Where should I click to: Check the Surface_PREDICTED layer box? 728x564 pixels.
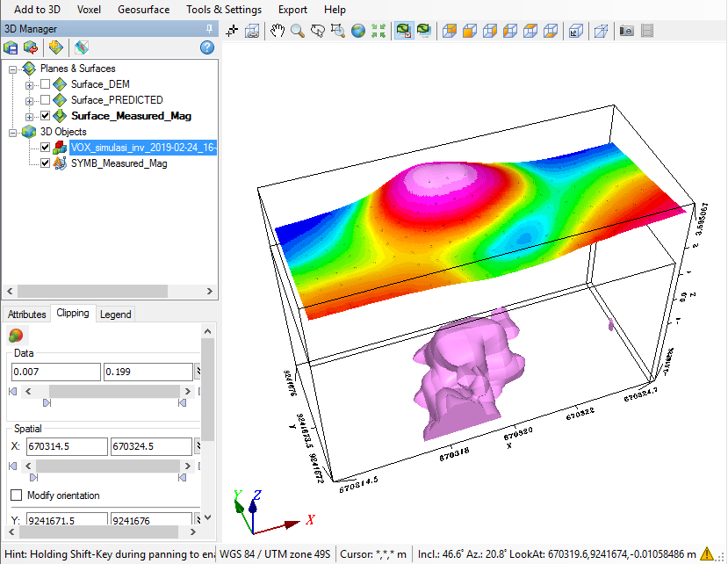point(45,100)
